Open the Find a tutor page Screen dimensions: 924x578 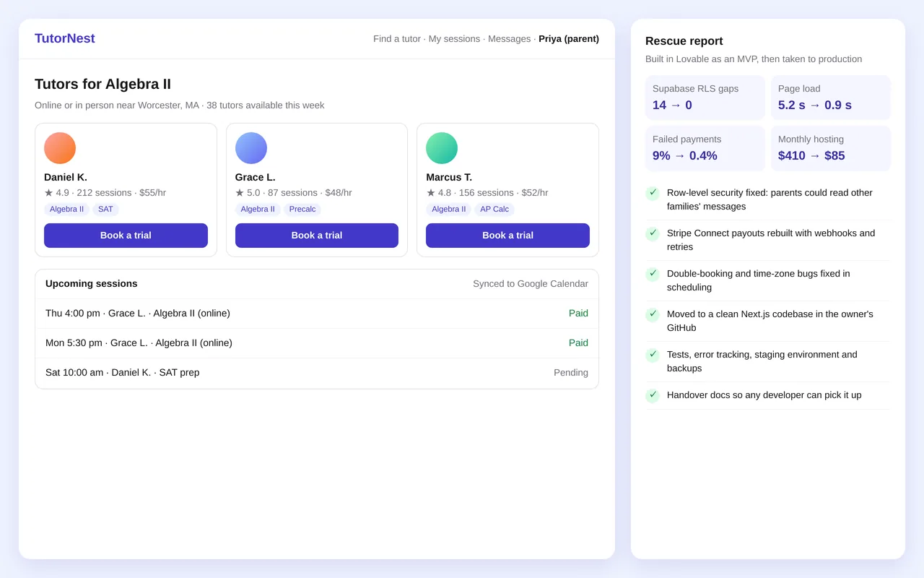point(397,39)
